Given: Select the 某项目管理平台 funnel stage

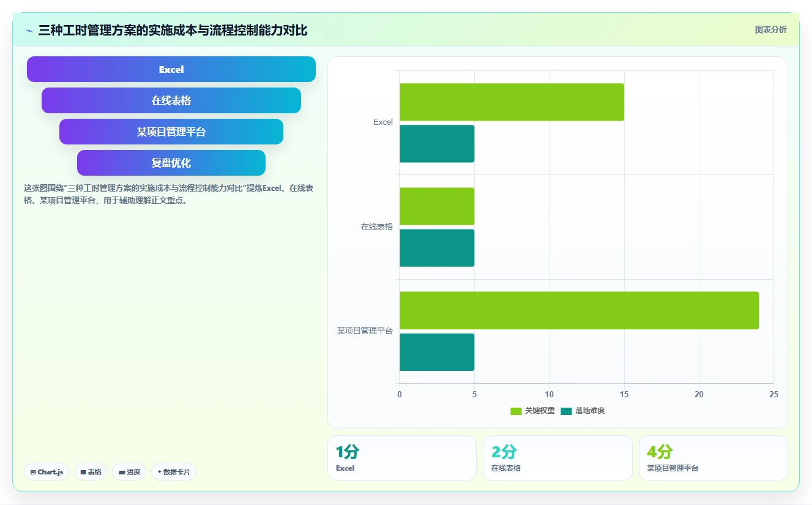Looking at the screenshot, I should coord(171,132).
